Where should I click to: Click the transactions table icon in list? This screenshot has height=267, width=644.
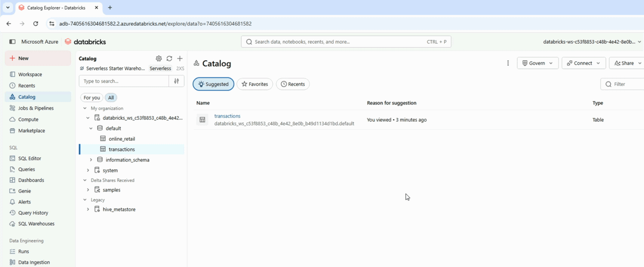[202, 120]
